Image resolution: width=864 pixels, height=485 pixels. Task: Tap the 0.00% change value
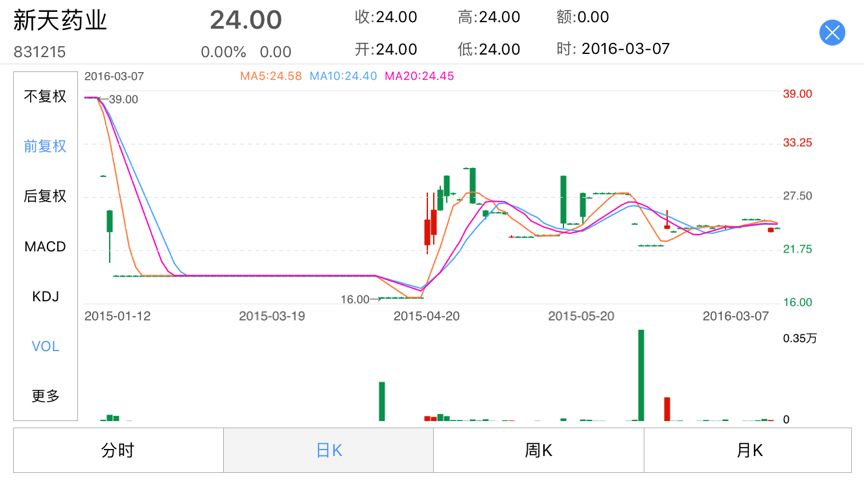[x=223, y=52]
